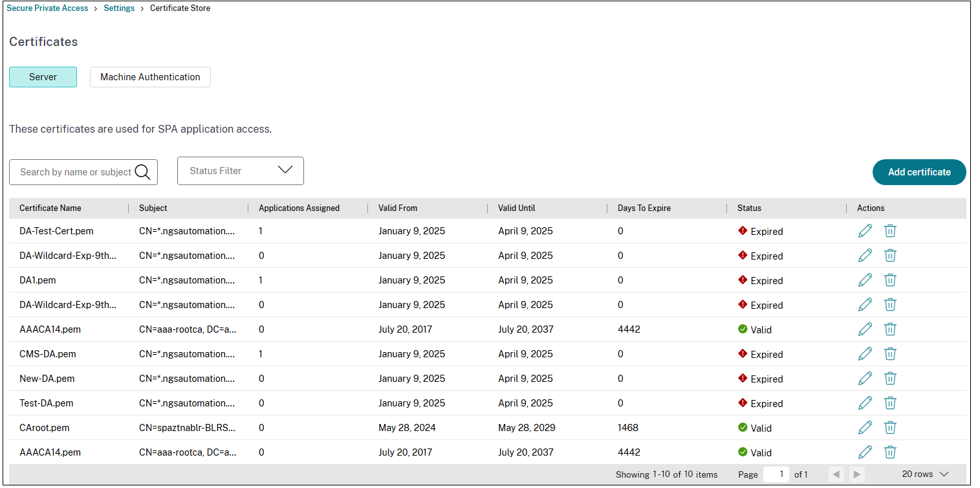The width and height of the screenshot is (980, 488).
Task: Edit the last AAACA14.pem certificate entry
Action: [x=865, y=452]
